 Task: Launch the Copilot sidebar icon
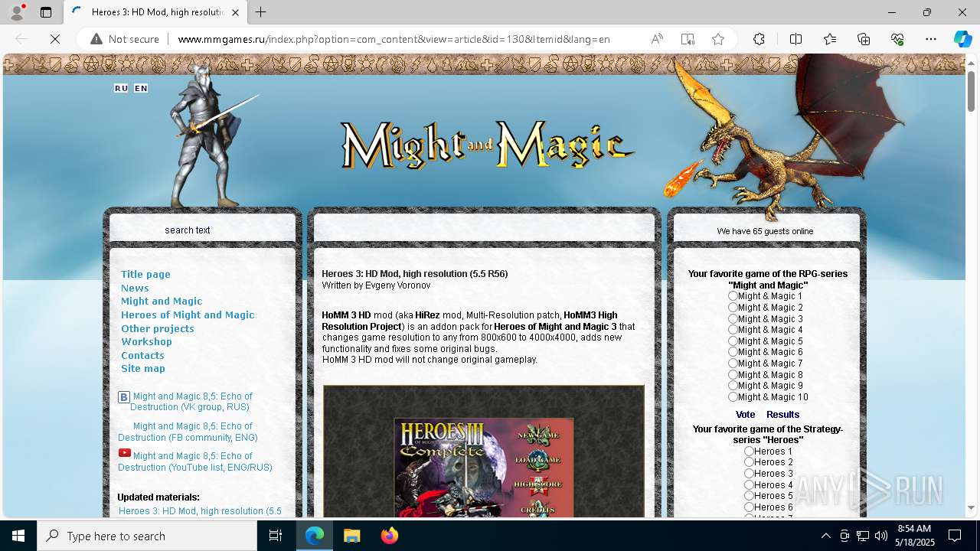pyautogui.click(x=962, y=39)
